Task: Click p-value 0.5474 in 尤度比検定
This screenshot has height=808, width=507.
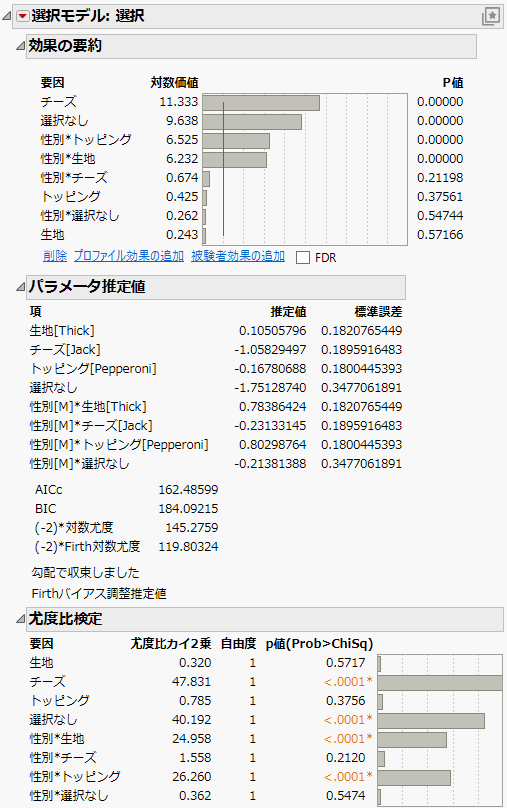Action: [x=346, y=796]
